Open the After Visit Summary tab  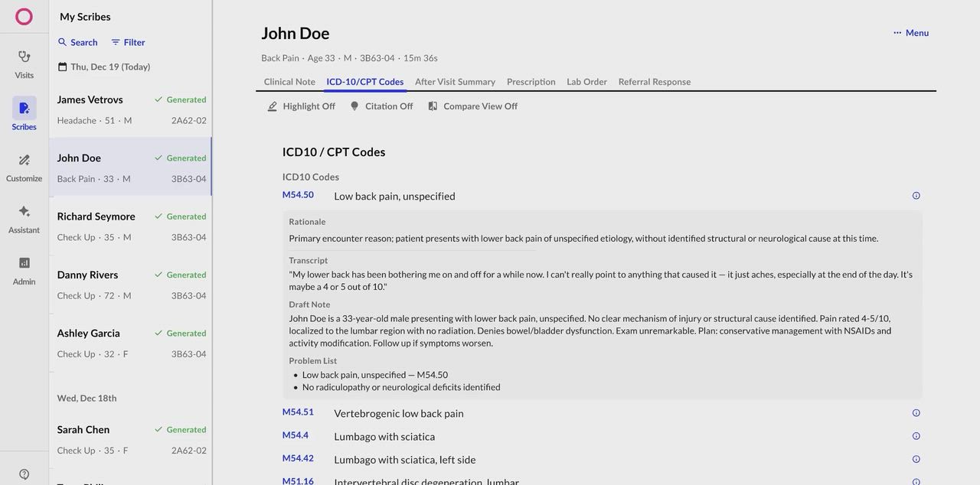(455, 82)
